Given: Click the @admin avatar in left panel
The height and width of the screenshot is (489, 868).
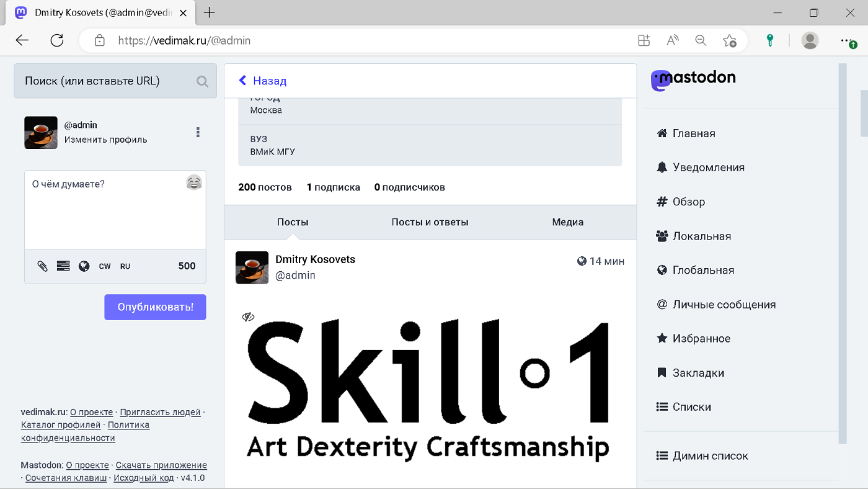Looking at the screenshot, I should [41, 132].
